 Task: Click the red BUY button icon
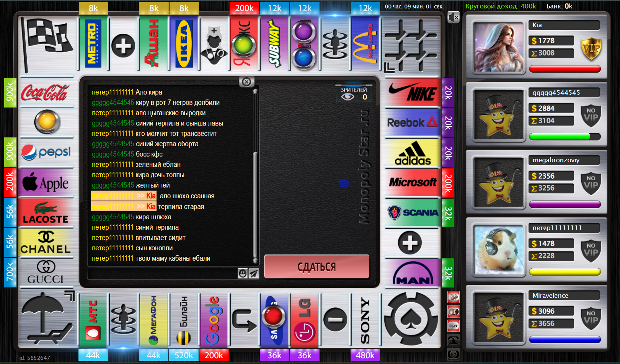point(454,326)
